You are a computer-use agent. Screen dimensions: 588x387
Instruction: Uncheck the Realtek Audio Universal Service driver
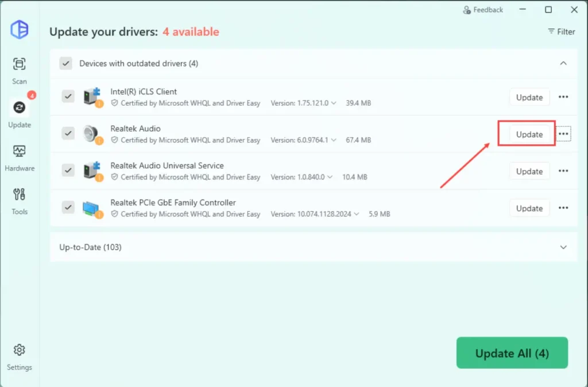(x=68, y=171)
